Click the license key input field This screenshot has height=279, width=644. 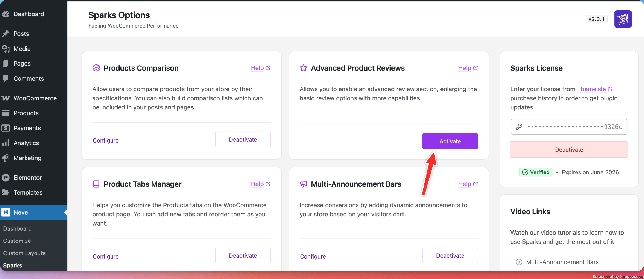[573, 127]
